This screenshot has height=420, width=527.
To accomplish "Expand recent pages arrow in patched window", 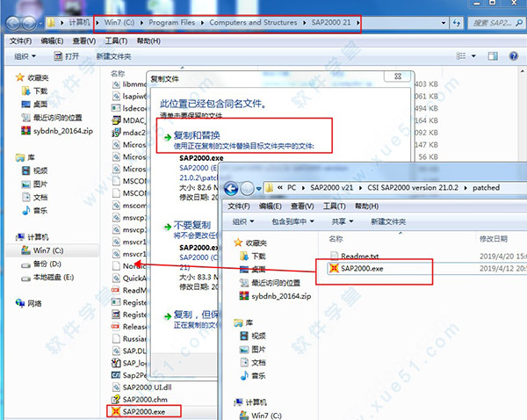I will pyautogui.click(x=258, y=188).
